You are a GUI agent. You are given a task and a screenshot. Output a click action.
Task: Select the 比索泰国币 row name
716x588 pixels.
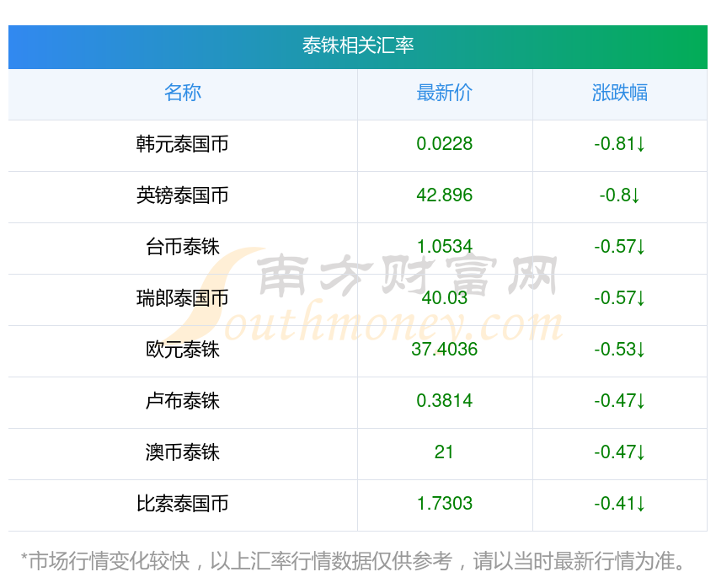pyautogui.click(x=183, y=504)
